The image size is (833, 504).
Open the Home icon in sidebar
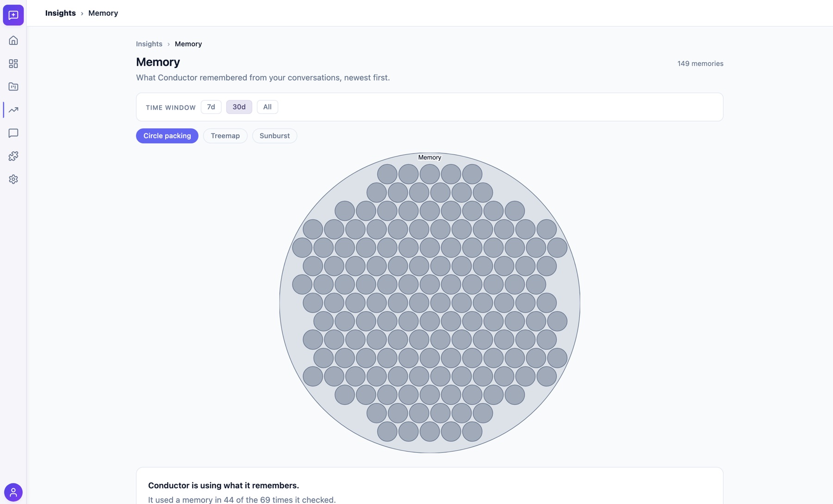(x=13, y=41)
